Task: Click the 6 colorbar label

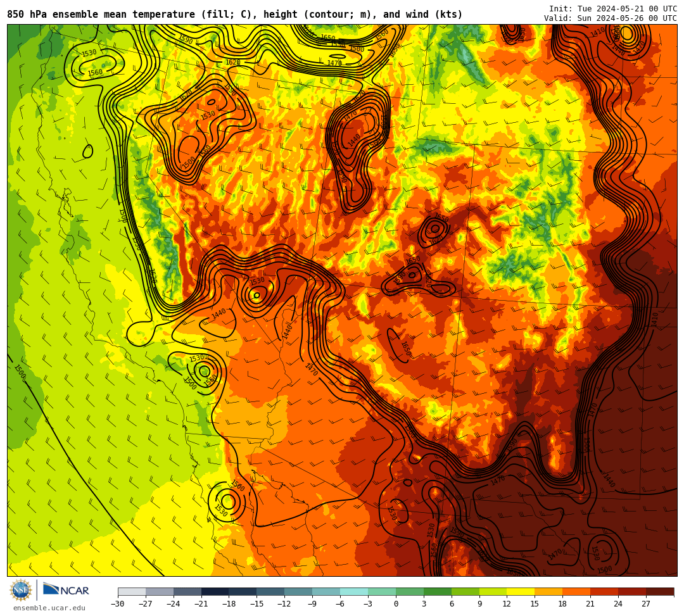Action: click(x=452, y=604)
